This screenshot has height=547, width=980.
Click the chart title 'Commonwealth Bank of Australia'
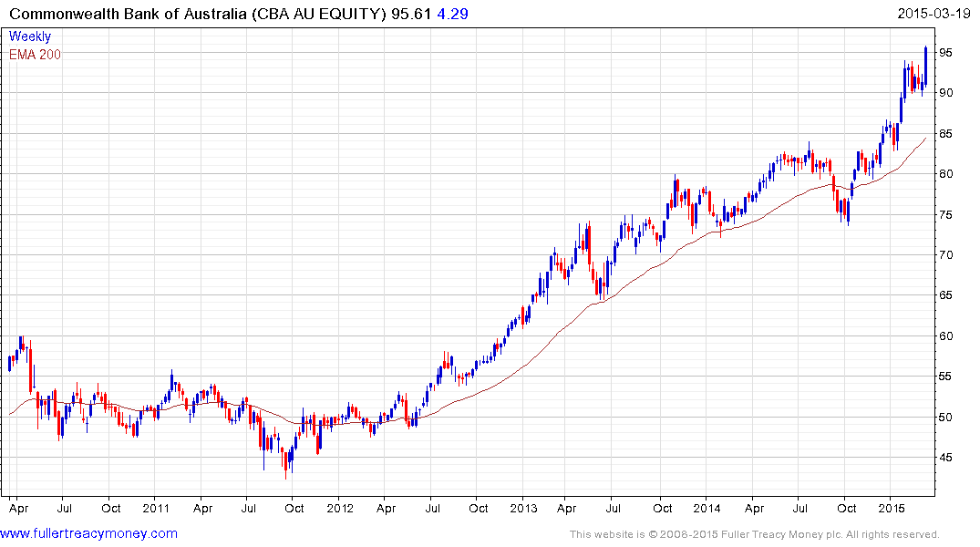129,14
